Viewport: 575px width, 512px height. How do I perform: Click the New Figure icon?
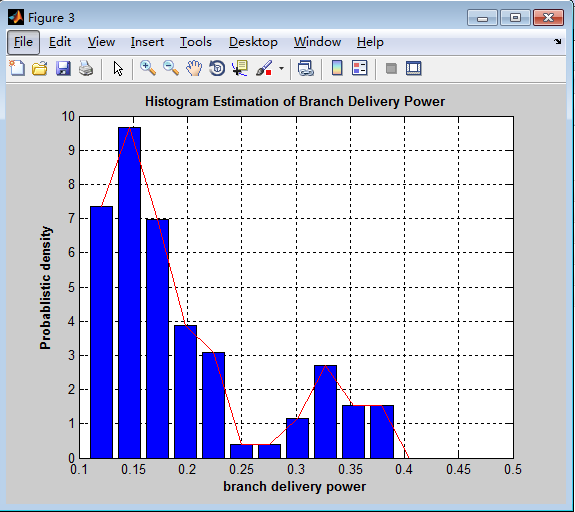point(17,68)
